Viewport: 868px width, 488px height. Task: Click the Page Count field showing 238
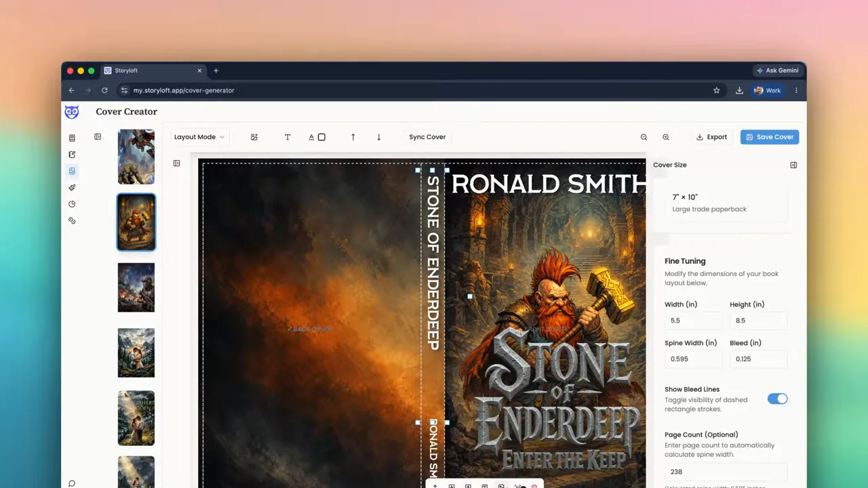726,472
